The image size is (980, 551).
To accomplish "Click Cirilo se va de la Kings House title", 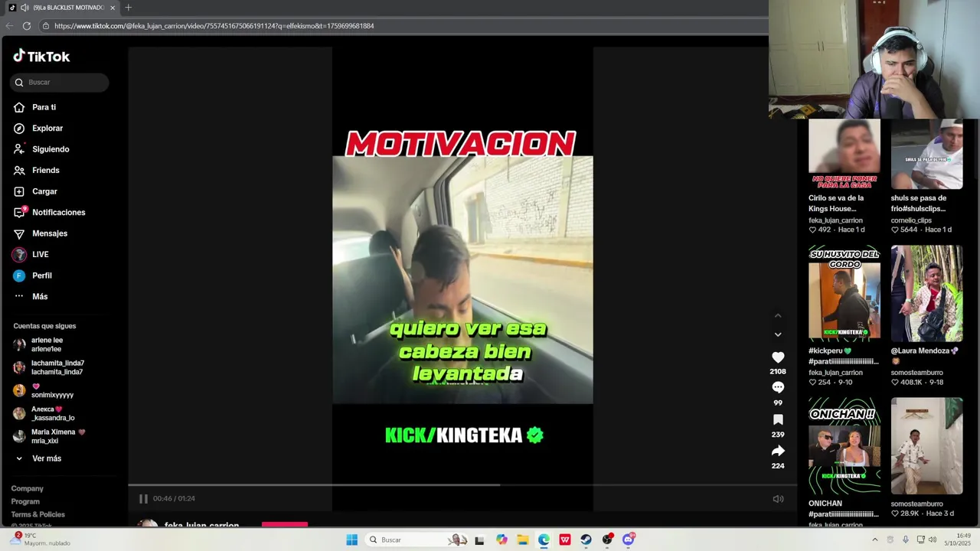I will coord(836,204).
